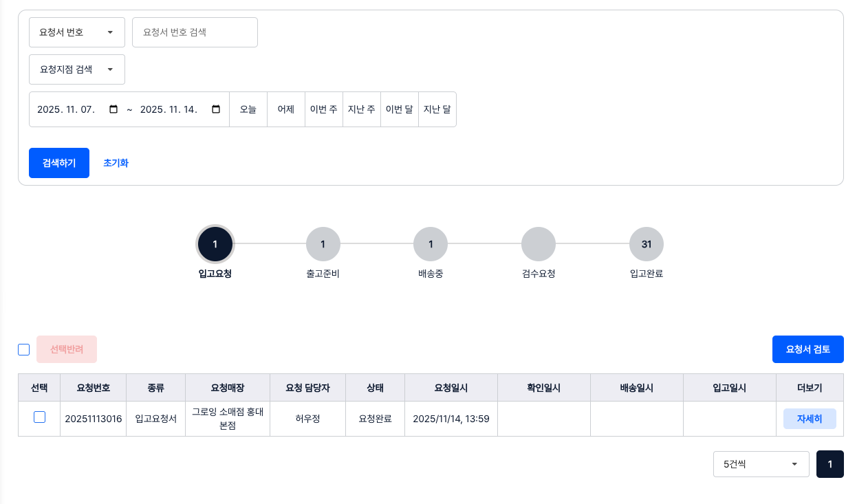Open the end date calendar picker icon
The height and width of the screenshot is (504, 857).
point(216,109)
